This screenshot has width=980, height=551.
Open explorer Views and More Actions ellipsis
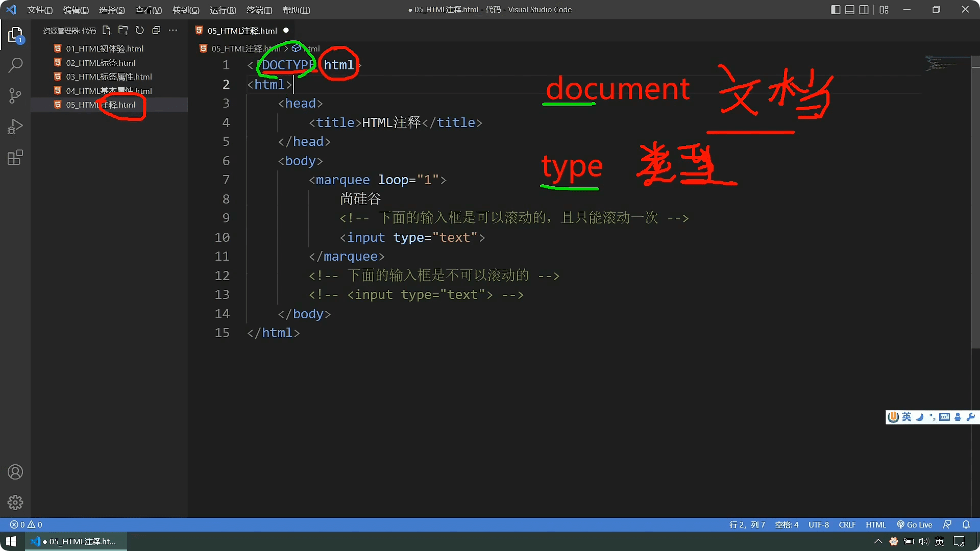(x=173, y=31)
